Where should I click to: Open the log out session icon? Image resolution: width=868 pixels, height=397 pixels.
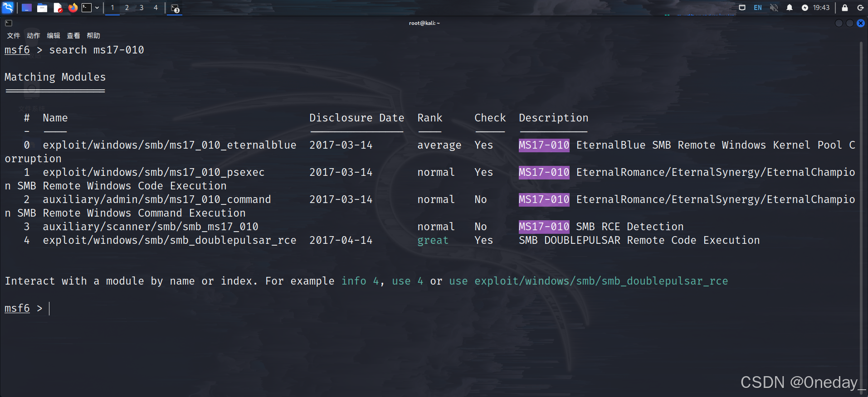[860, 8]
